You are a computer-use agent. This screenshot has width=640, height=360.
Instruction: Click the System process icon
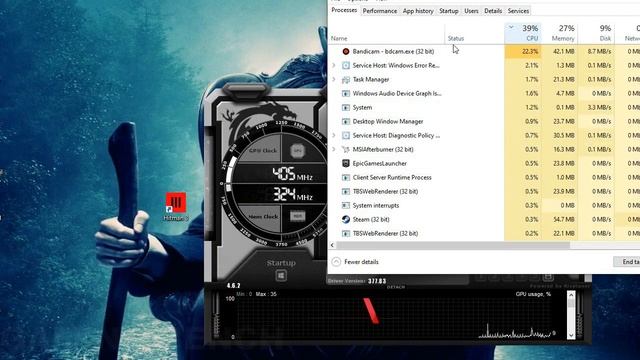(346, 107)
